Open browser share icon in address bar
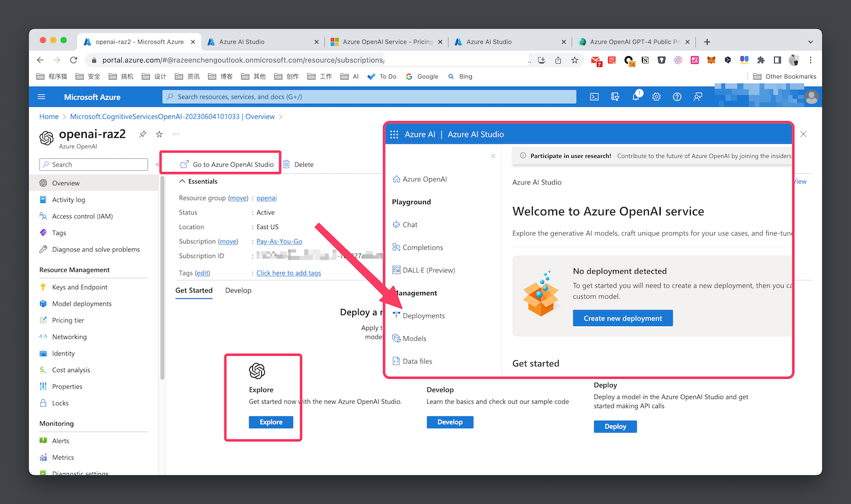This screenshot has width=851, height=504. tap(558, 60)
